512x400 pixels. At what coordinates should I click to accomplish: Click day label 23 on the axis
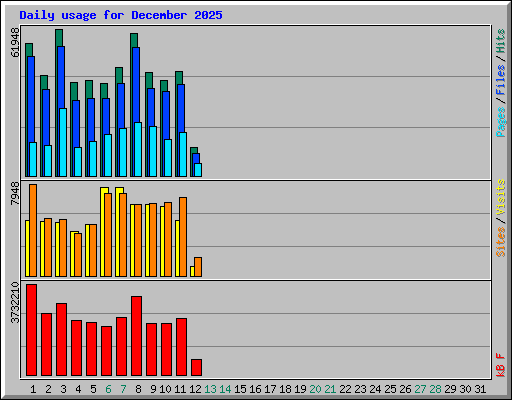coord(360,389)
